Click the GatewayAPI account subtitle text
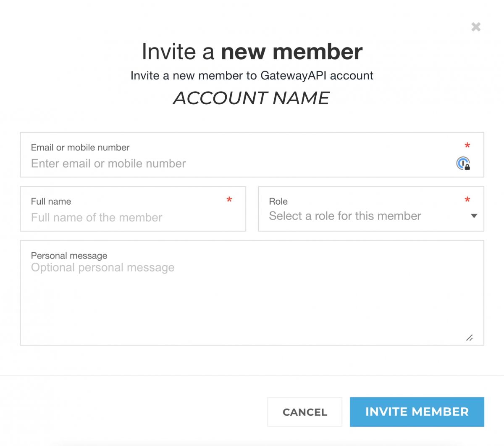 point(252,76)
